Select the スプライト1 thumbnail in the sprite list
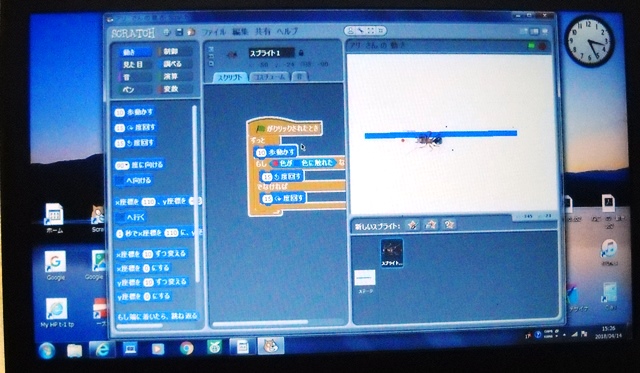 tap(392, 253)
